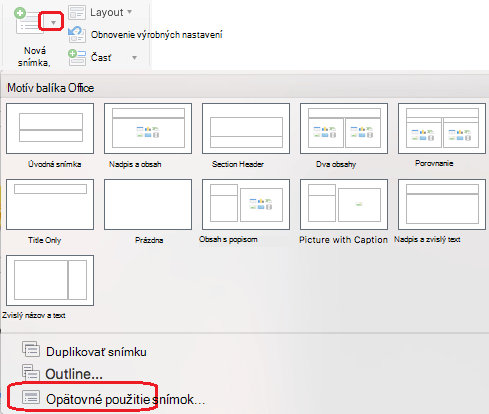This screenshot has width=489, height=414.
Task: Expand the Časť dropdown arrow
Action: pos(134,58)
